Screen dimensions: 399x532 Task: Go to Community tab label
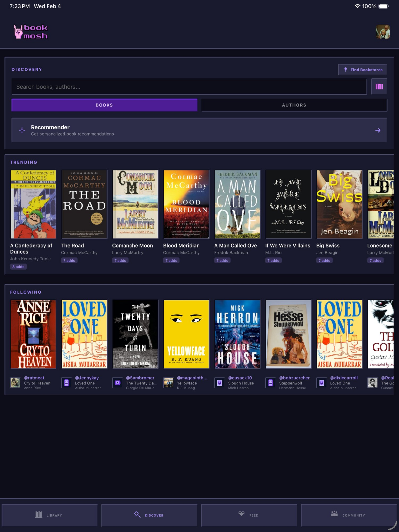(x=354, y=515)
